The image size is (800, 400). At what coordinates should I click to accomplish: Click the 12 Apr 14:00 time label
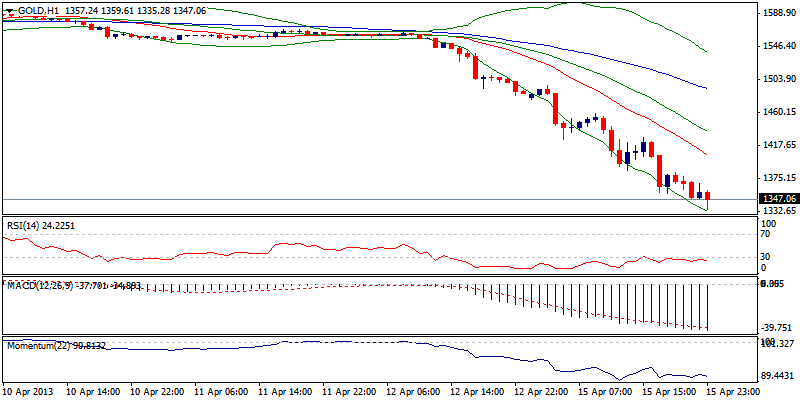pos(476,391)
